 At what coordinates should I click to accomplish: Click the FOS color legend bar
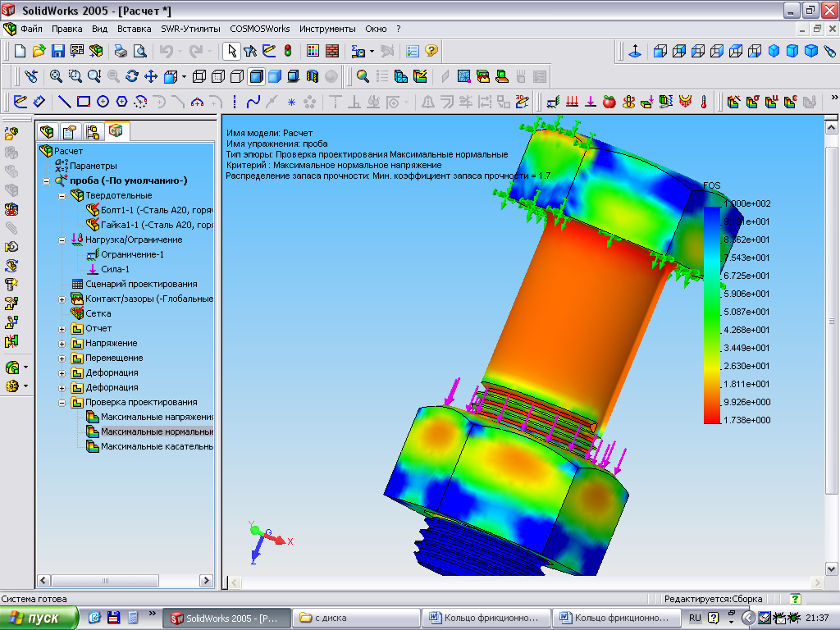[x=712, y=315]
